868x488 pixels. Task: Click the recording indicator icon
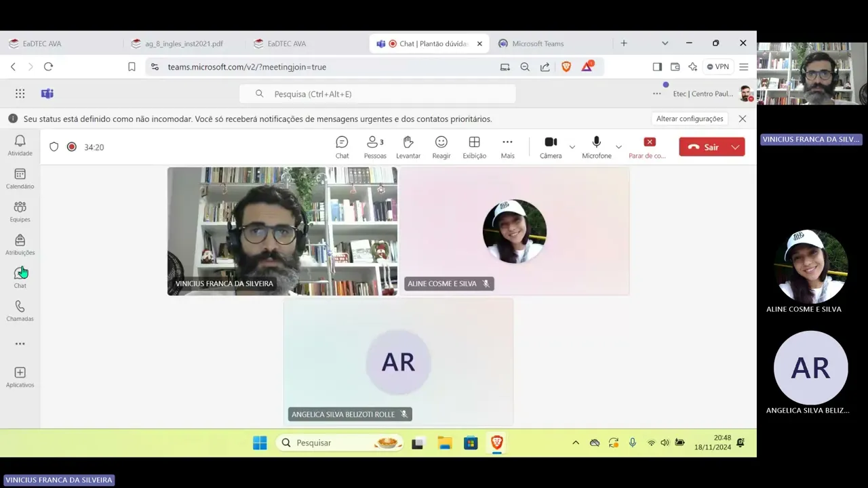point(71,146)
